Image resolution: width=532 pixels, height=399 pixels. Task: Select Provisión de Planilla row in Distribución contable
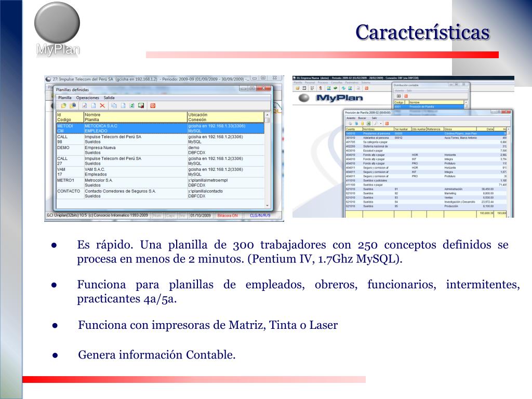point(429,107)
